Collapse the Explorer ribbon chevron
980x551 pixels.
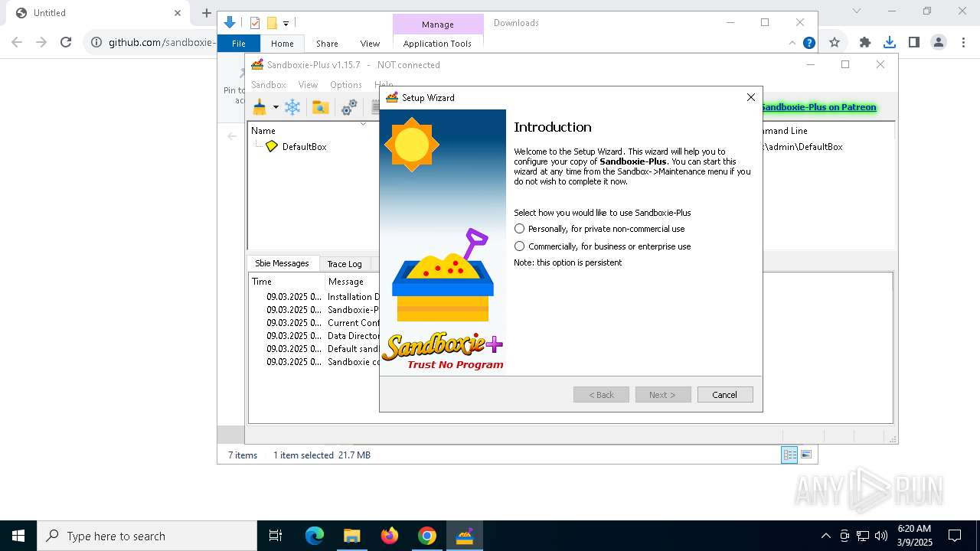pyautogui.click(x=792, y=43)
